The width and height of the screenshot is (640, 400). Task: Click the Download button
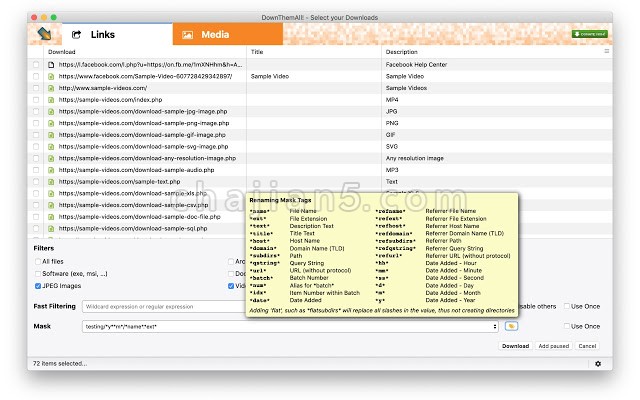(515, 346)
